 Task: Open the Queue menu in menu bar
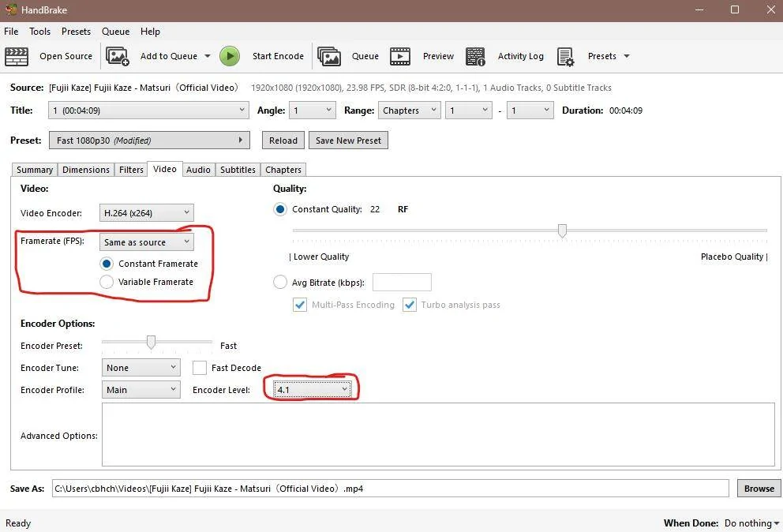[x=116, y=32]
